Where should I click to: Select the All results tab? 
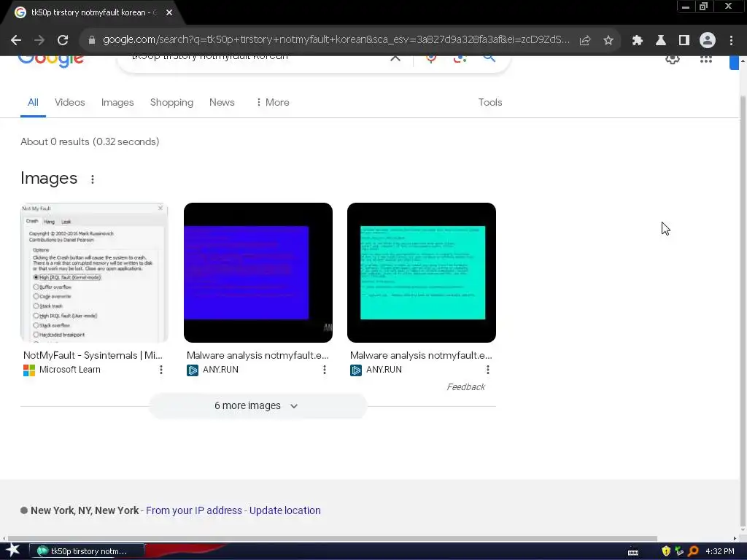tap(33, 102)
